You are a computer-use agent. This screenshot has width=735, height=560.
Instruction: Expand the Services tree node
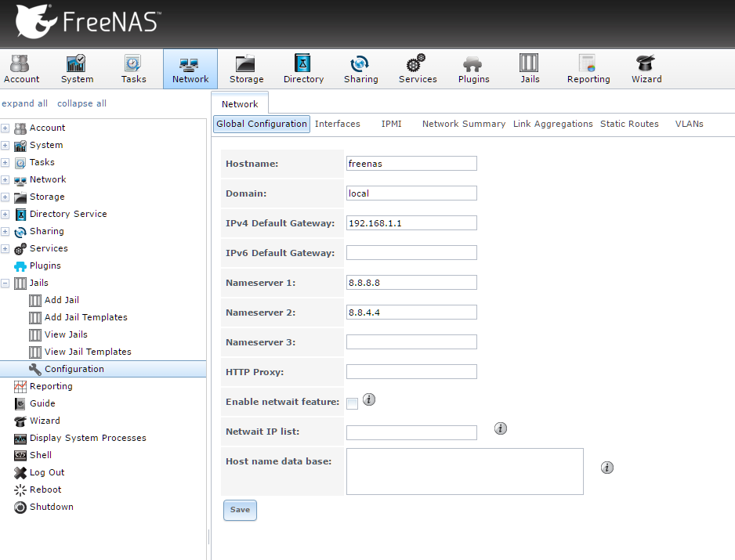click(x=5, y=248)
